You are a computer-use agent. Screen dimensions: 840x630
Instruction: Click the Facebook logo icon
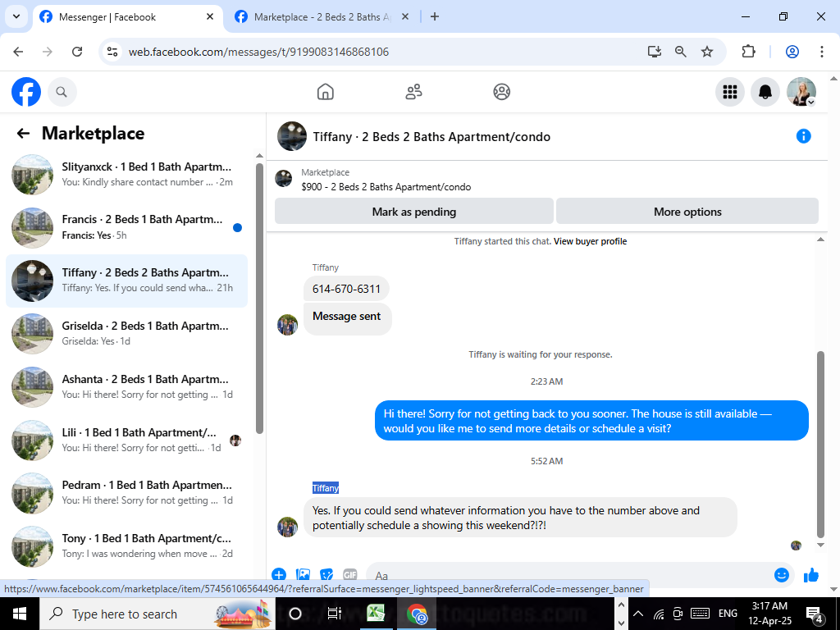[25, 92]
